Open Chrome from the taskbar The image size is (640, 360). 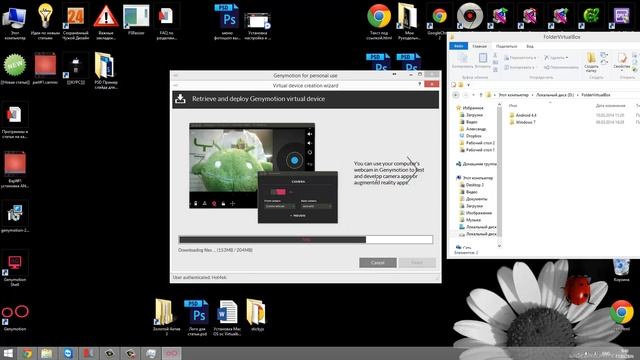click(x=27, y=353)
